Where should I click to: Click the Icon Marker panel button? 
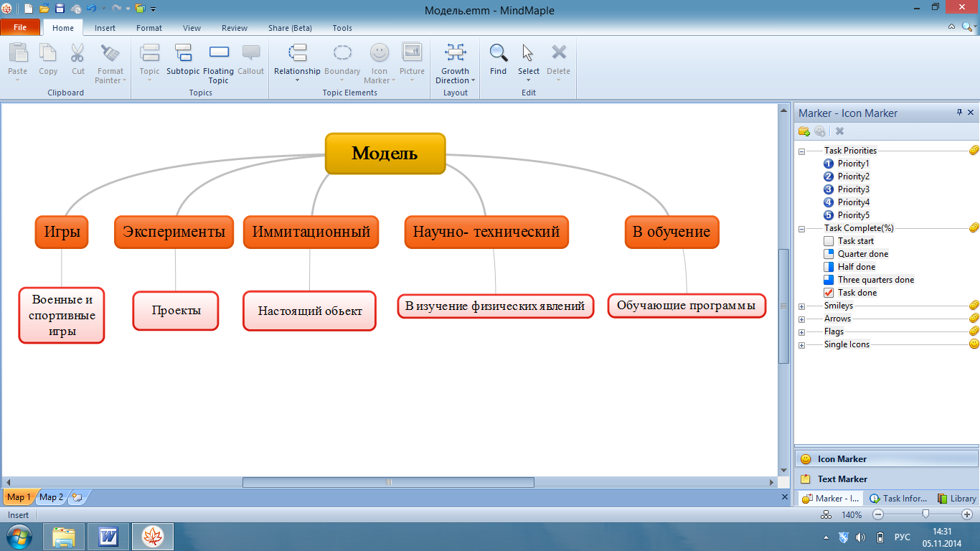click(887, 459)
